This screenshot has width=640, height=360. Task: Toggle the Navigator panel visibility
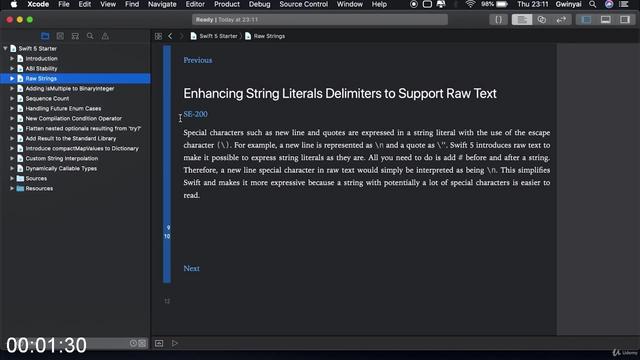tap(586, 20)
